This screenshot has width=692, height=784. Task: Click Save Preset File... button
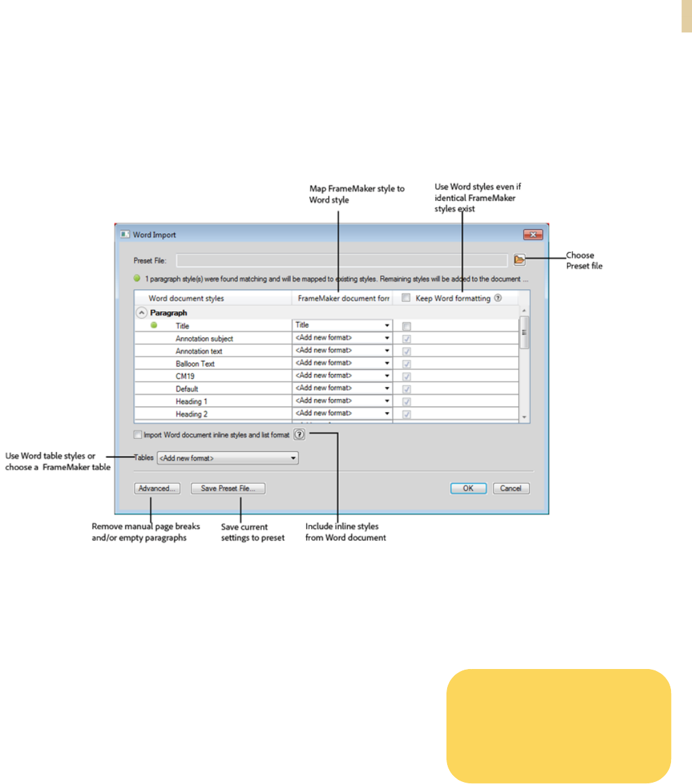coord(228,488)
